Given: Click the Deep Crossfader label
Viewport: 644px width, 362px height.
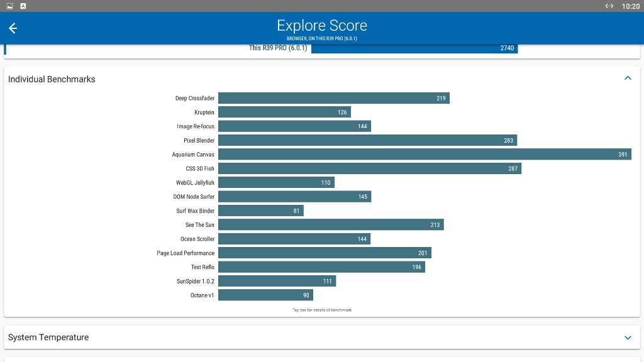Looking at the screenshot, I should coord(195,99).
